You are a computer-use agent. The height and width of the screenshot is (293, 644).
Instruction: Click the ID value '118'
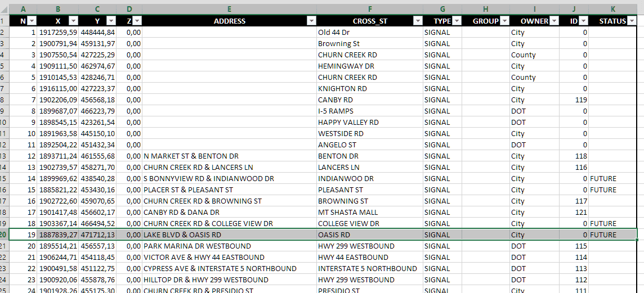(574, 156)
